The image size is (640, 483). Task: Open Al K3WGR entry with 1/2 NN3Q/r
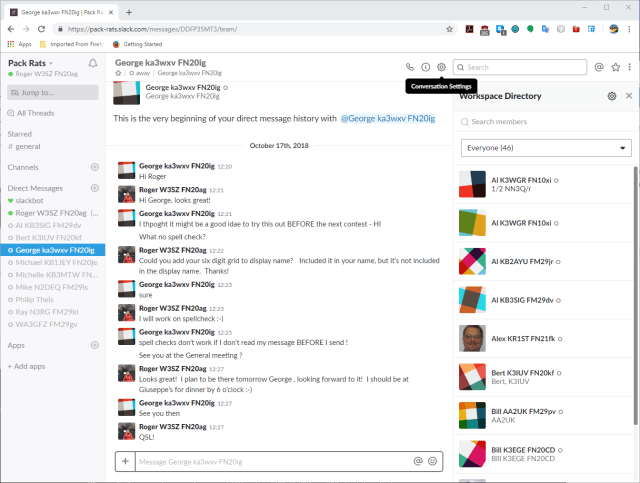click(543, 184)
